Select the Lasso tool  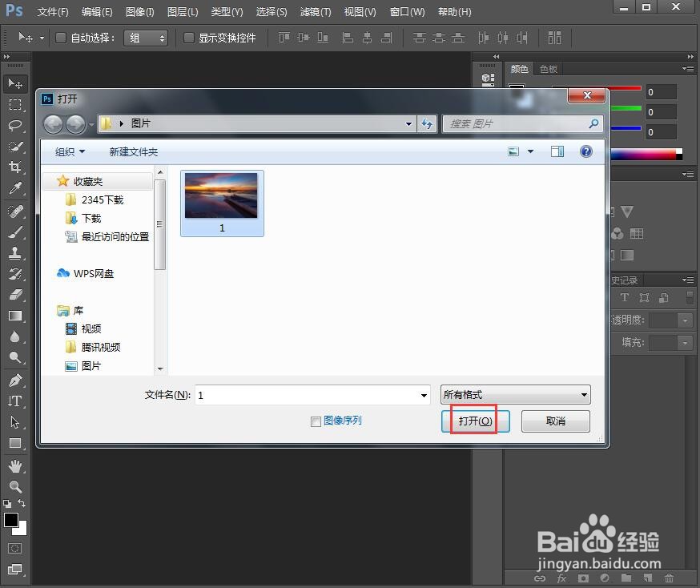(x=15, y=126)
